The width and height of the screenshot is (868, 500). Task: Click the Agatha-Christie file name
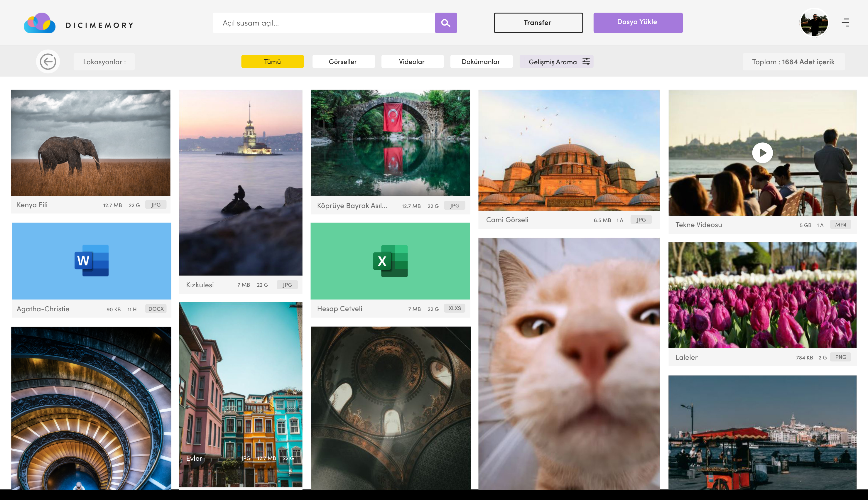[x=43, y=309]
